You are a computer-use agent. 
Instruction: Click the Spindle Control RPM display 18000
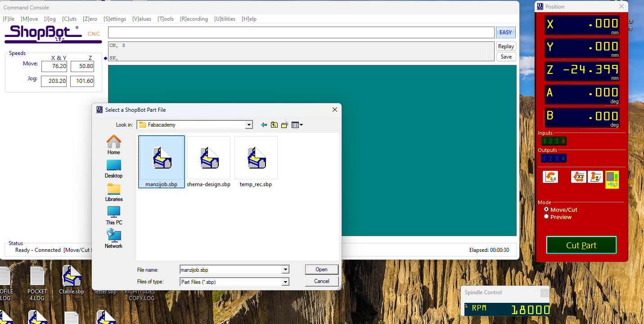click(x=506, y=309)
